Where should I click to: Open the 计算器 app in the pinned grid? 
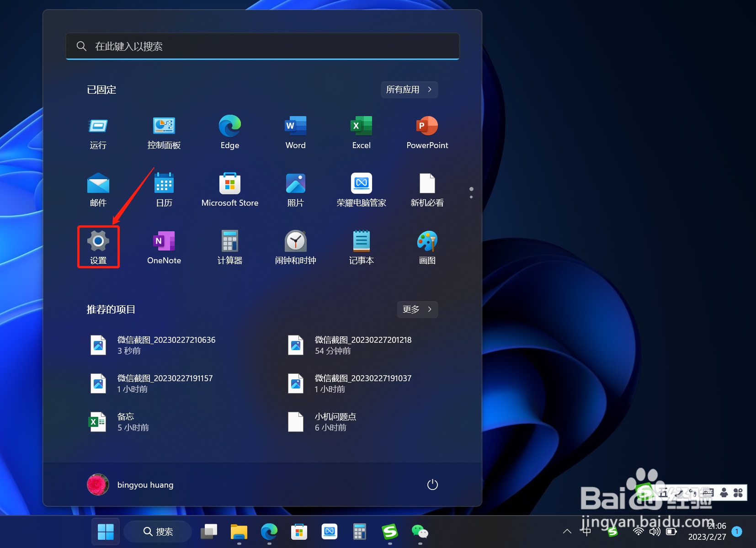point(230,248)
